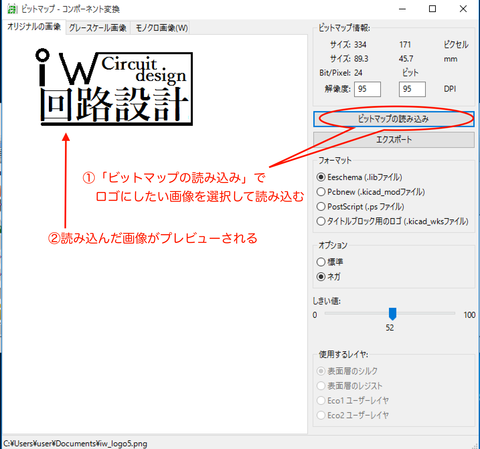Click the ビットマップの読み込み button
Viewport: 480px width, 449px height.
point(394,119)
